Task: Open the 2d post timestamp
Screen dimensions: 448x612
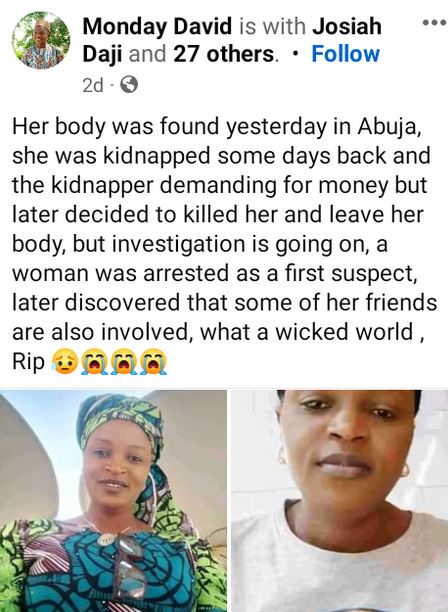Action: [x=93, y=85]
